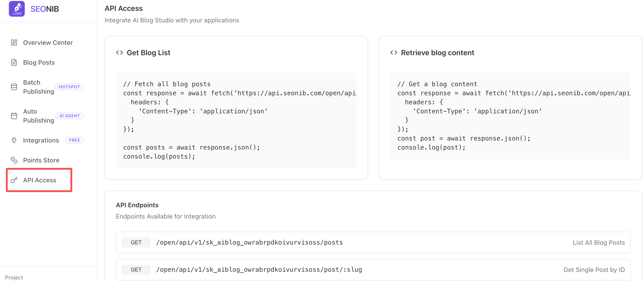The width and height of the screenshot is (644, 281).
Task: Click the Auto Publishing calendar icon
Action: click(x=14, y=116)
